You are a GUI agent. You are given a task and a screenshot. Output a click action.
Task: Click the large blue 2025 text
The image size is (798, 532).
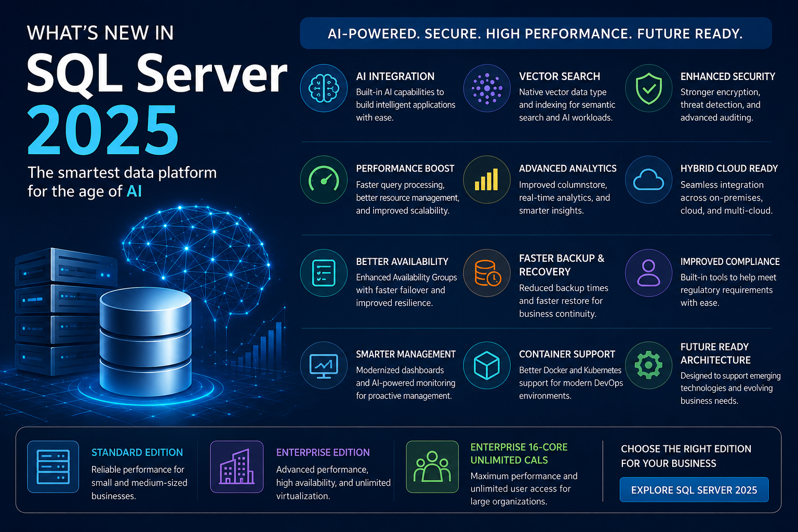coord(103,130)
